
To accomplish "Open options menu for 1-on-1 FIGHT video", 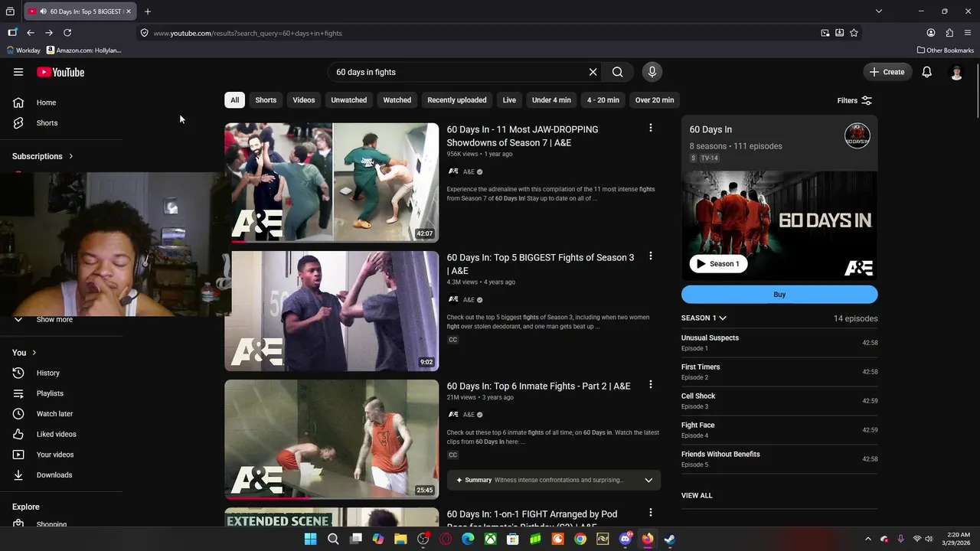I will [651, 513].
